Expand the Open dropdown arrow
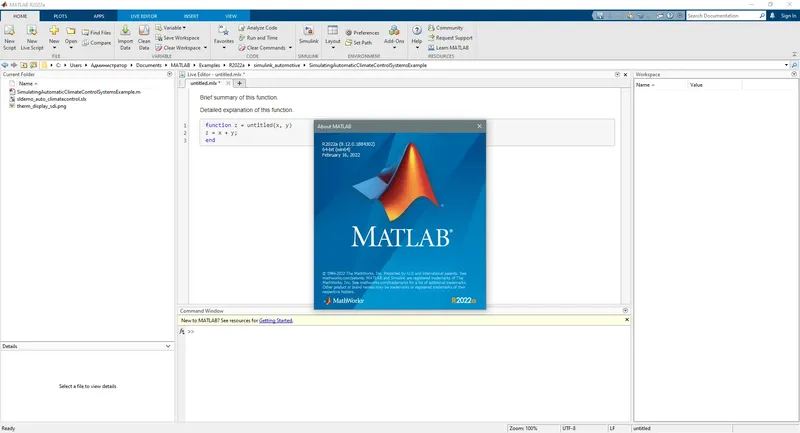 pos(71,48)
